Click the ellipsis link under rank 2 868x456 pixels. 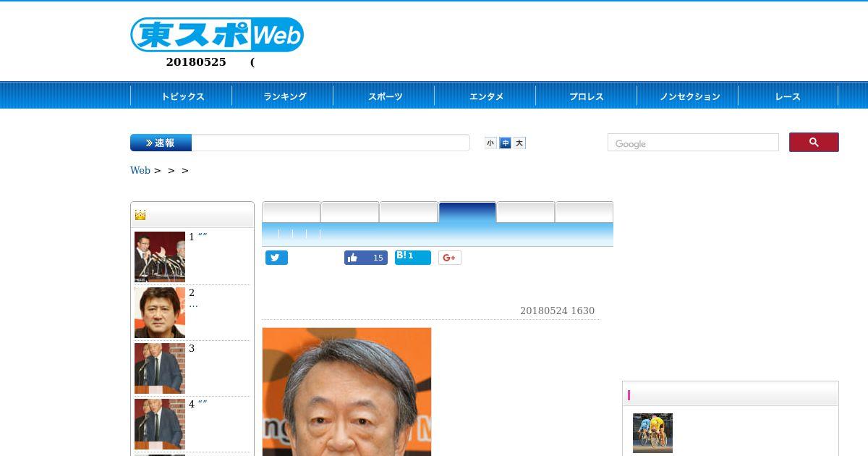(x=193, y=305)
